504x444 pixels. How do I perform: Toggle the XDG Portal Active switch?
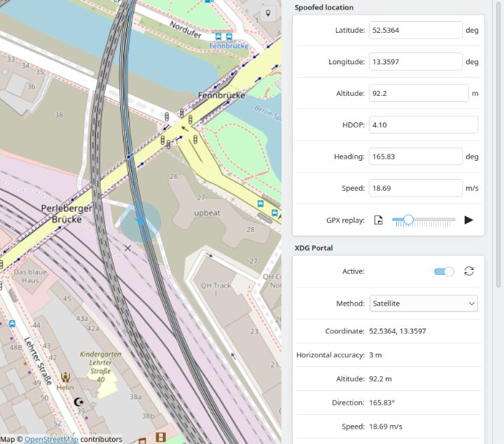pos(444,271)
